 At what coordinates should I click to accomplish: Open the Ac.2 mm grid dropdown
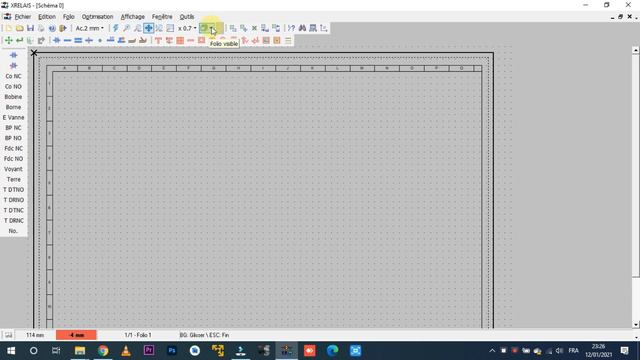coord(90,28)
